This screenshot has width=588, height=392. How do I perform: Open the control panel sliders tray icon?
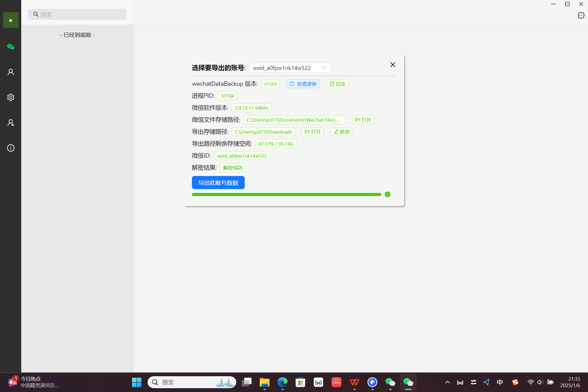tap(474, 382)
